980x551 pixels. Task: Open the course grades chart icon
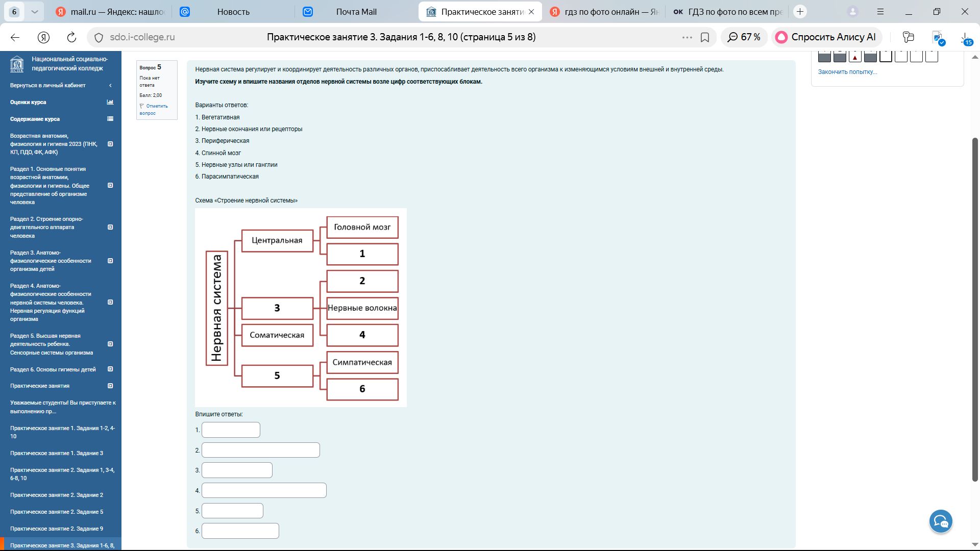click(x=110, y=102)
